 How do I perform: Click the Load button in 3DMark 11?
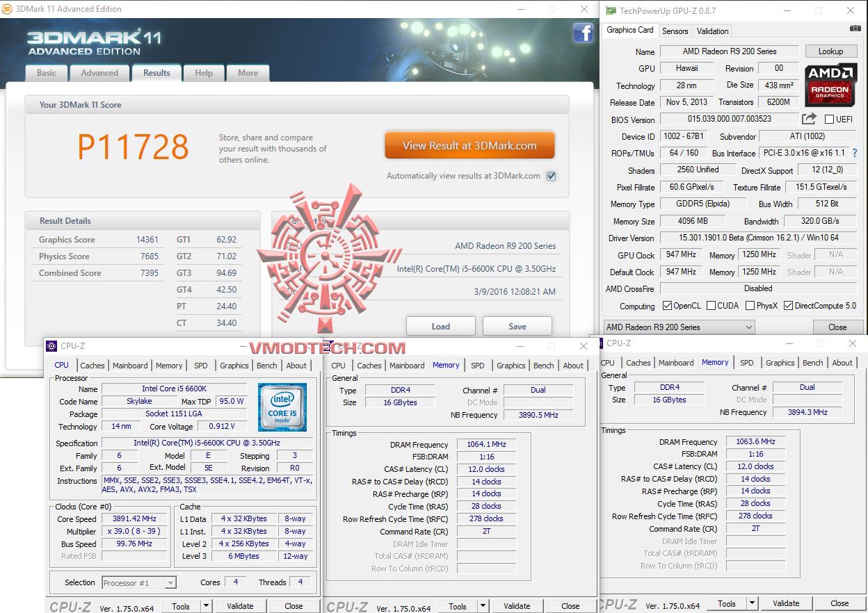441,326
